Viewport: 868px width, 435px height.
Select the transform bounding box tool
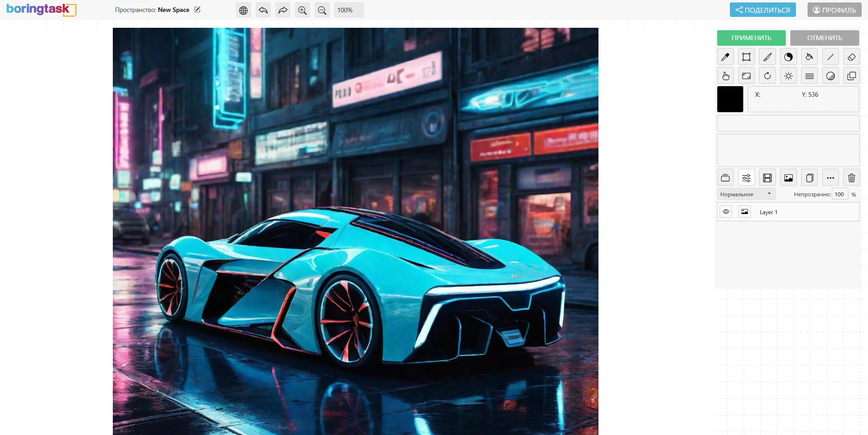[x=746, y=57]
